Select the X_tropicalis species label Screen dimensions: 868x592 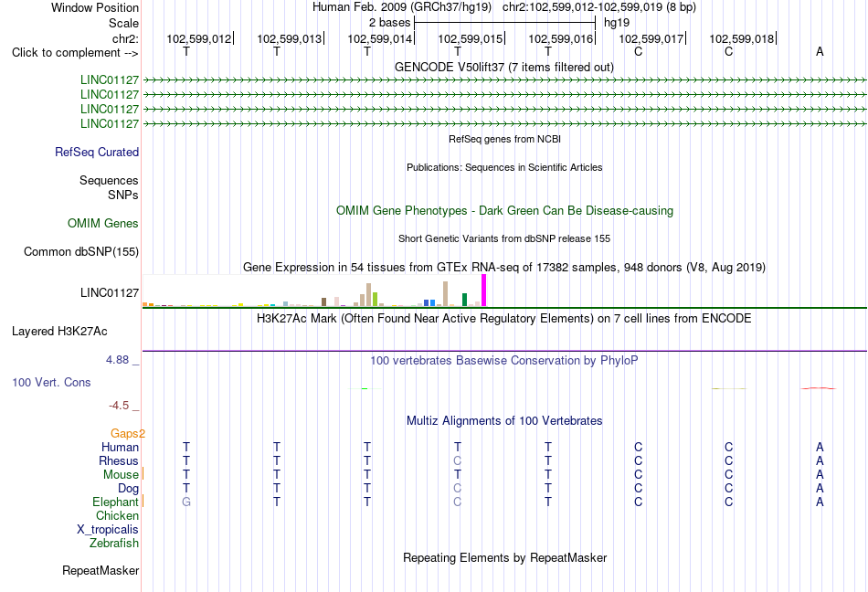pos(108,530)
